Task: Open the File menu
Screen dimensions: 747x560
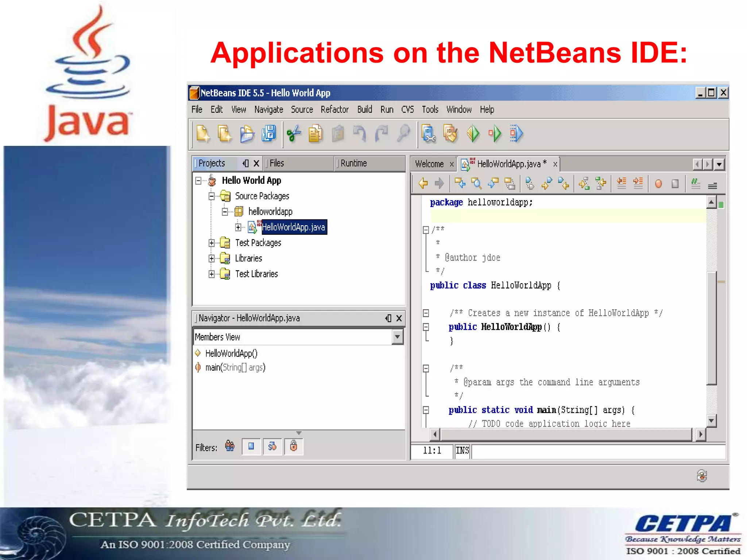Action: pos(197,109)
